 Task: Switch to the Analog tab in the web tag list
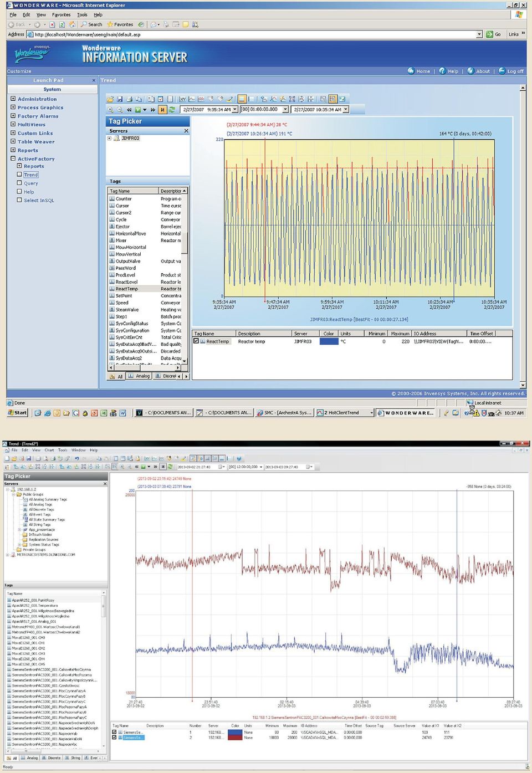pos(139,376)
